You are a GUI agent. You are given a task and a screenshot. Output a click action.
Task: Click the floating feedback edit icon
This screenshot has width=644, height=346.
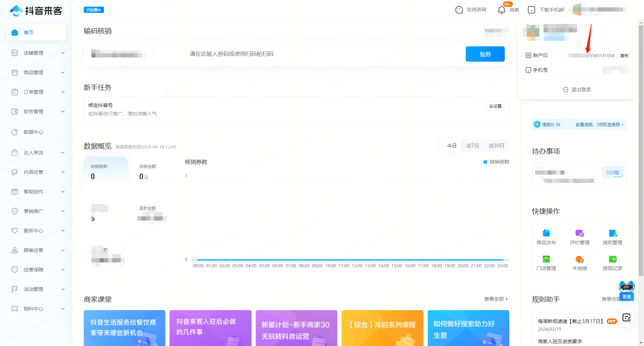(627, 317)
